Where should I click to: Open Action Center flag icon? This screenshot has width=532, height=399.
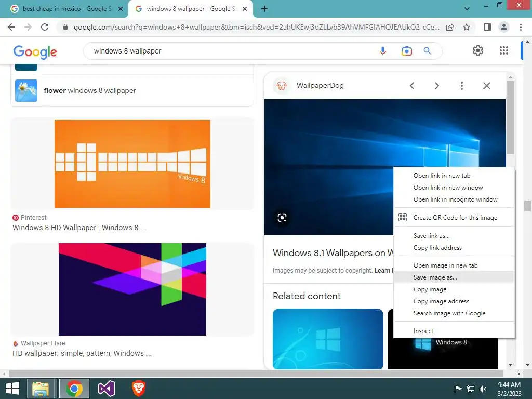click(458, 389)
